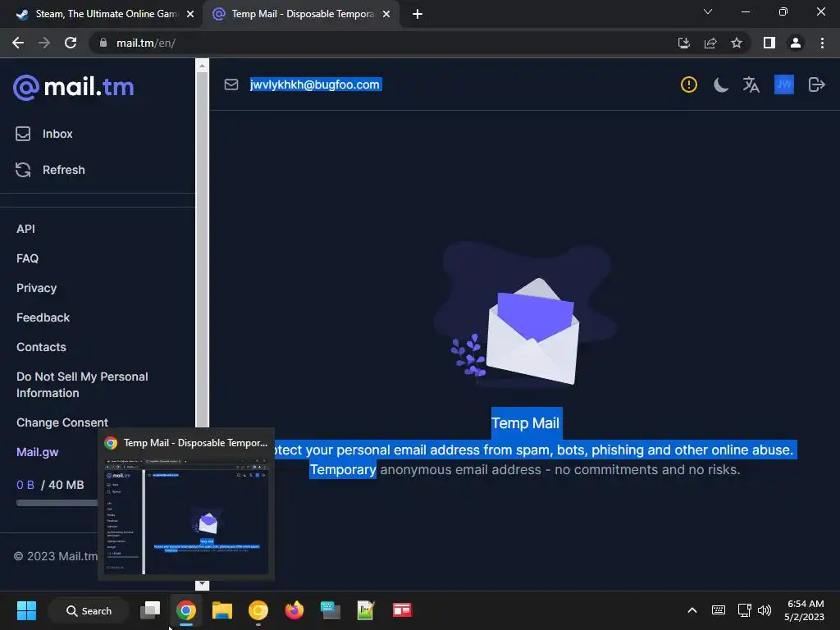Click the jwvlykhkh@bugfoo.com address field

316,84
